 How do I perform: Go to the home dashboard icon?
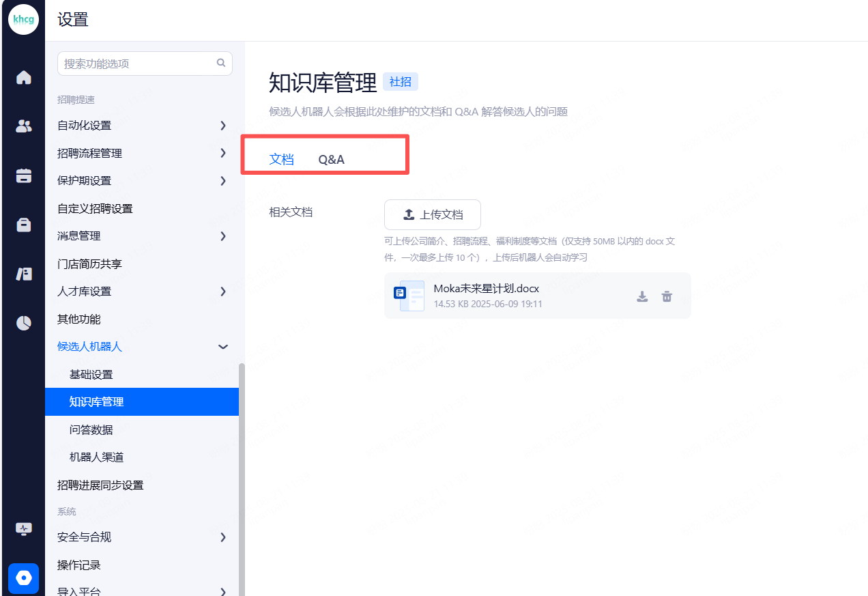(x=24, y=77)
